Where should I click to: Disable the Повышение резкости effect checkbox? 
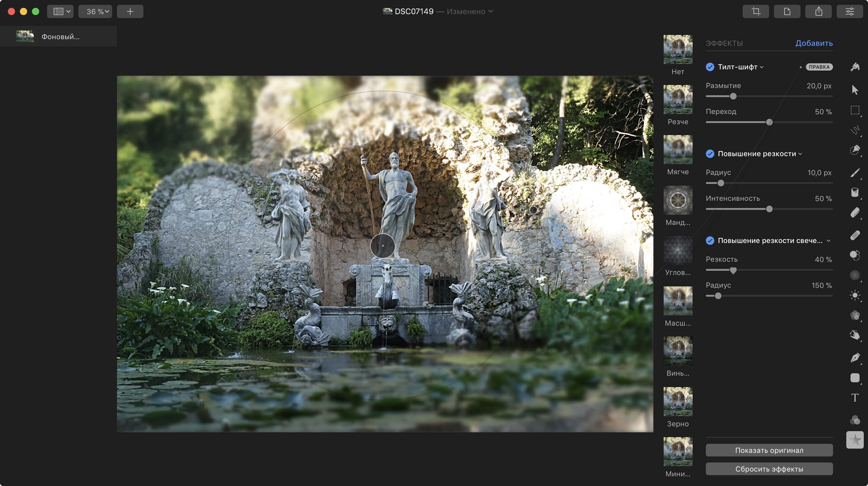tap(710, 154)
